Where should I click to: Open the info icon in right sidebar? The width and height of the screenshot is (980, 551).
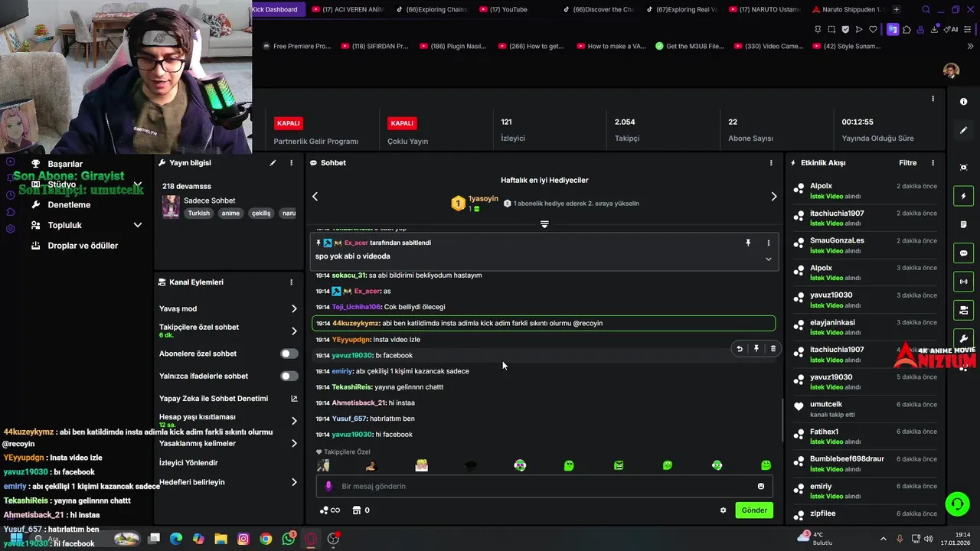tap(963, 102)
